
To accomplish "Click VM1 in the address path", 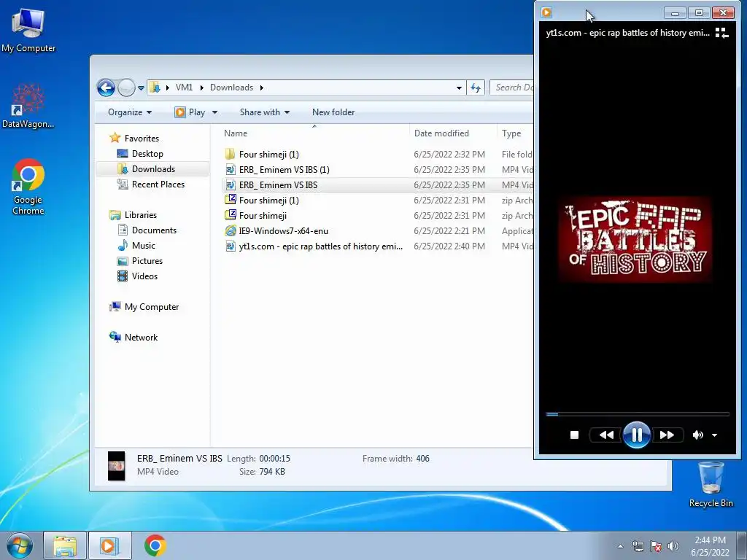I will click(184, 87).
